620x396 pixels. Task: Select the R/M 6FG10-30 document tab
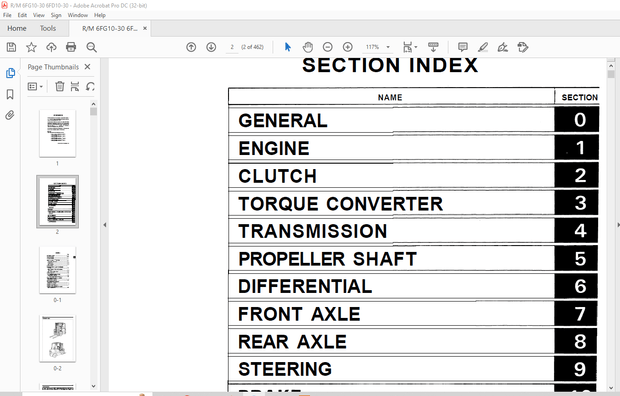point(110,28)
